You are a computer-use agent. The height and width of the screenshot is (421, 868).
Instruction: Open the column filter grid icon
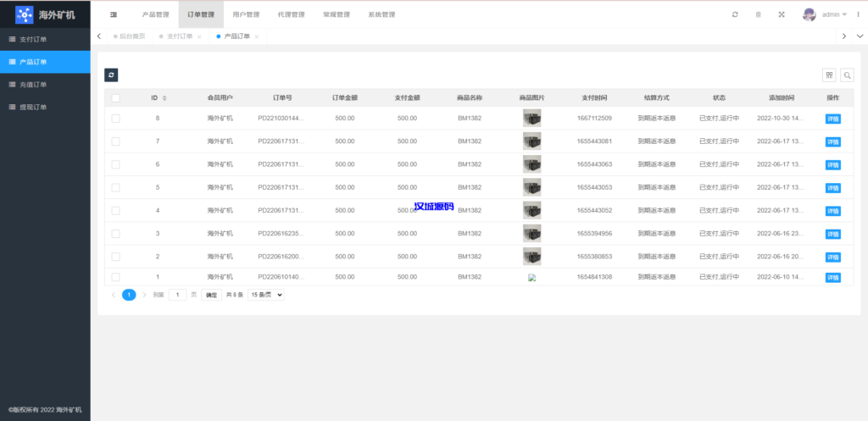tap(829, 75)
